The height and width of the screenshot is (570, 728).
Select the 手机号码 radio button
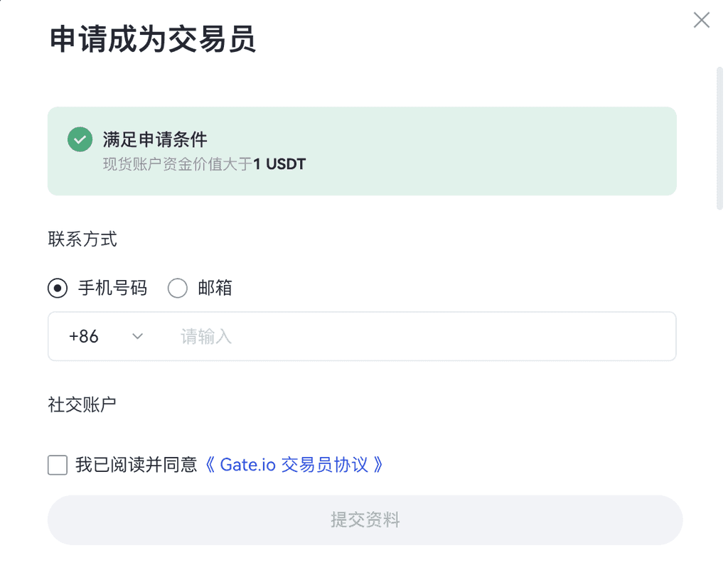pyautogui.click(x=58, y=289)
